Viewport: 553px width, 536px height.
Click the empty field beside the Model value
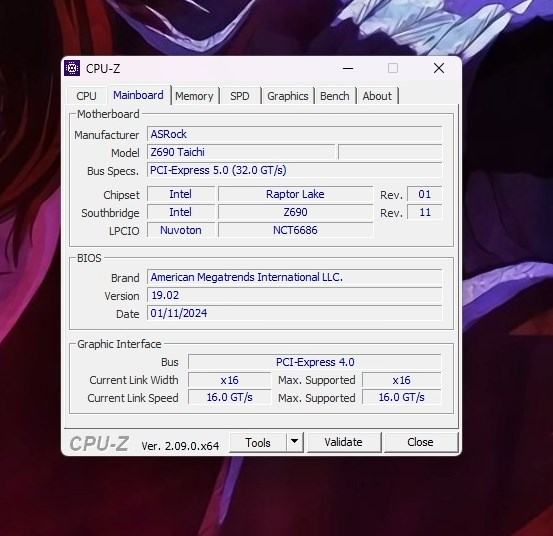coord(390,152)
